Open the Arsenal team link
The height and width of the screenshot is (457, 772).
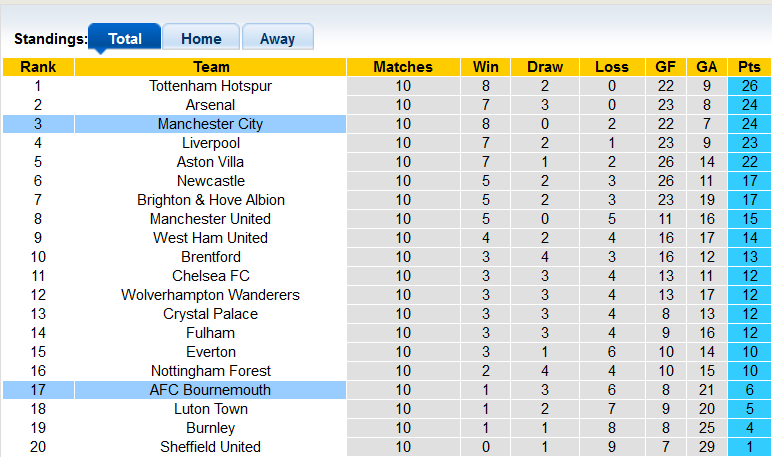(211, 105)
